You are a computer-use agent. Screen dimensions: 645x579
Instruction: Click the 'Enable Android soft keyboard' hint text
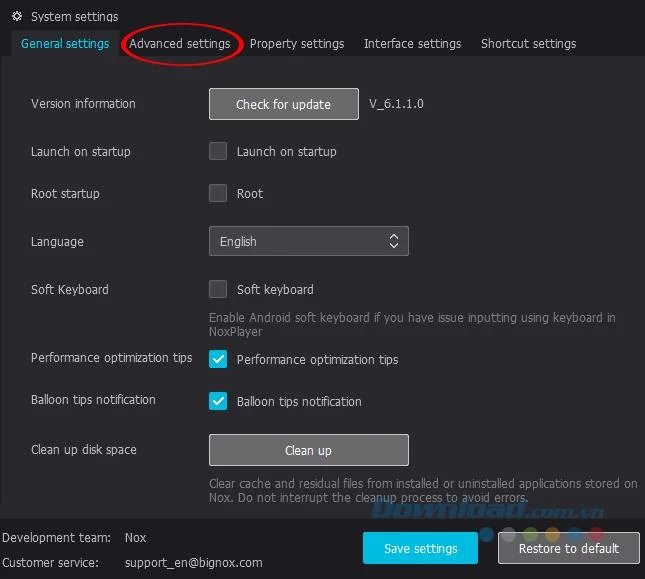pyautogui.click(x=412, y=324)
